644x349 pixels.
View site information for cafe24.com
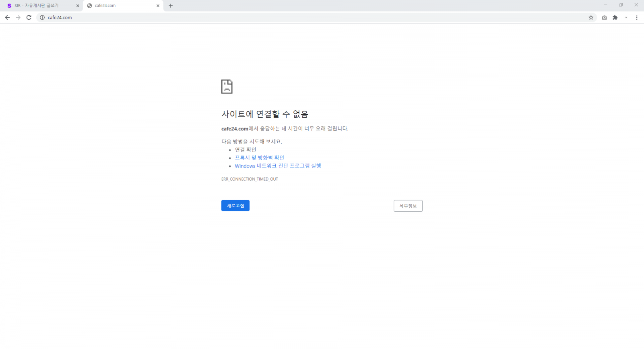pos(42,17)
